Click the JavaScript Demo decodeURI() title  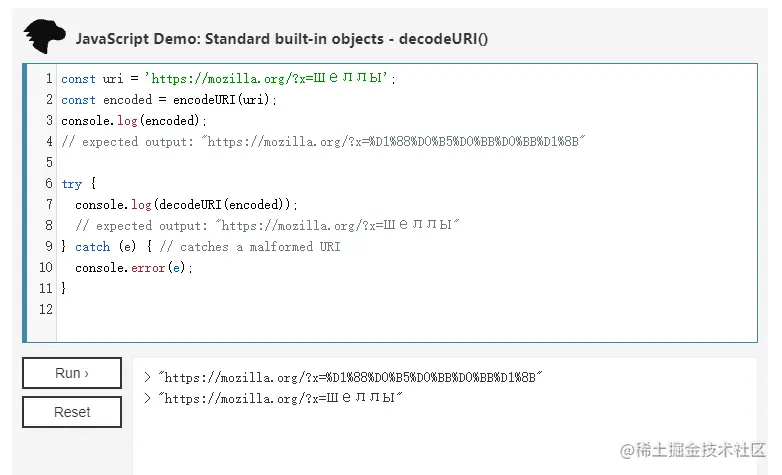(x=281, y=39)
